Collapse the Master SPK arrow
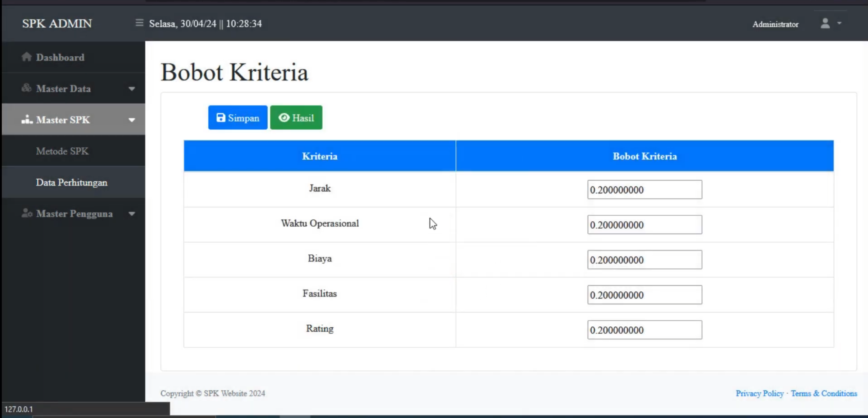This screenshot has height=418, width=868. 132,120
